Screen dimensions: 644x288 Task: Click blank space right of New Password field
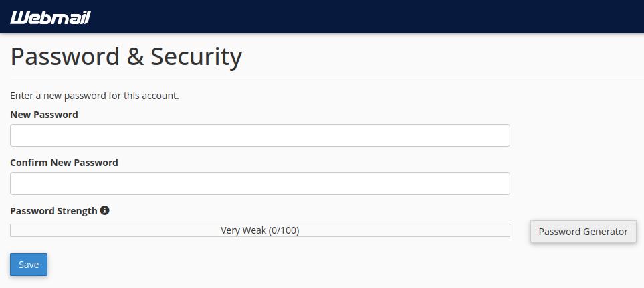(575, 135)
